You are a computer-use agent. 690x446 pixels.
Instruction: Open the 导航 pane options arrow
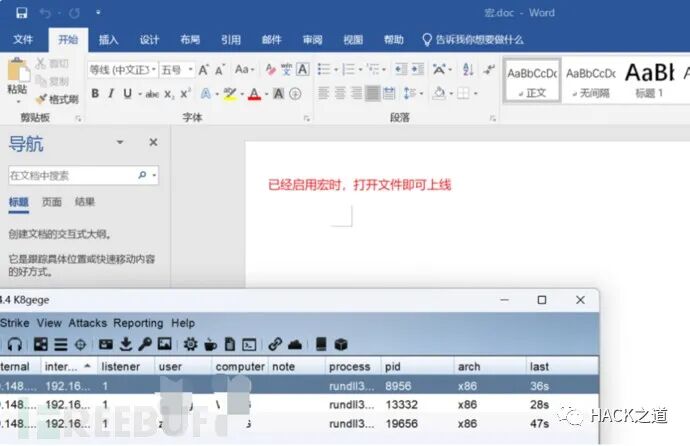(x=120, y=142)
